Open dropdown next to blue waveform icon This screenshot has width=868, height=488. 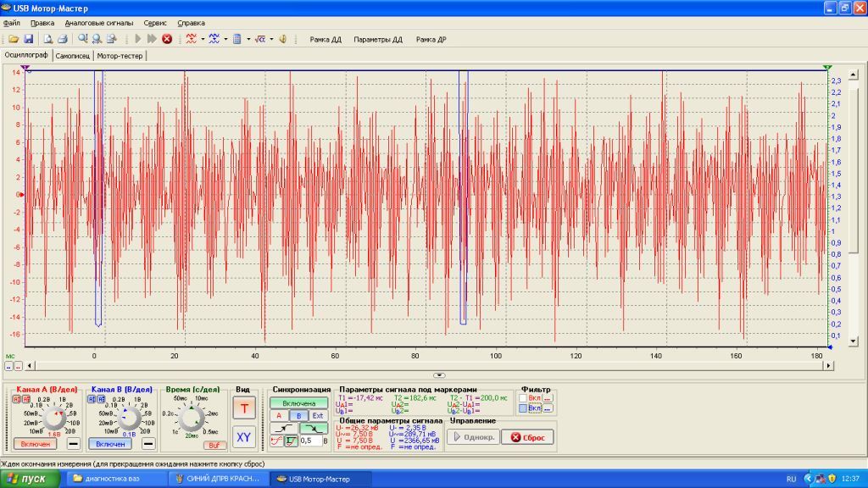click(225, 39)
